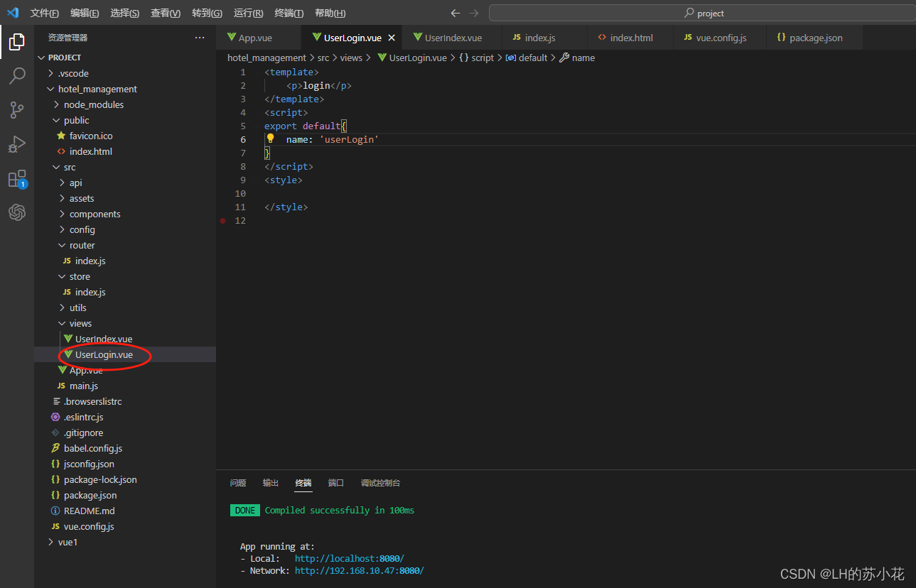
Task: Open UserIndex.vue in the explorer tree
Action: [x=125, y=339]
